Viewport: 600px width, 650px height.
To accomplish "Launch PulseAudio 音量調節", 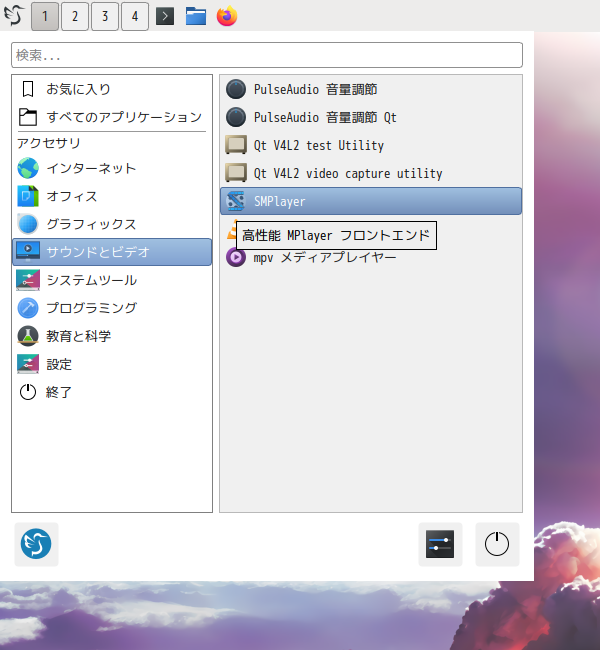I will [371, 90].
